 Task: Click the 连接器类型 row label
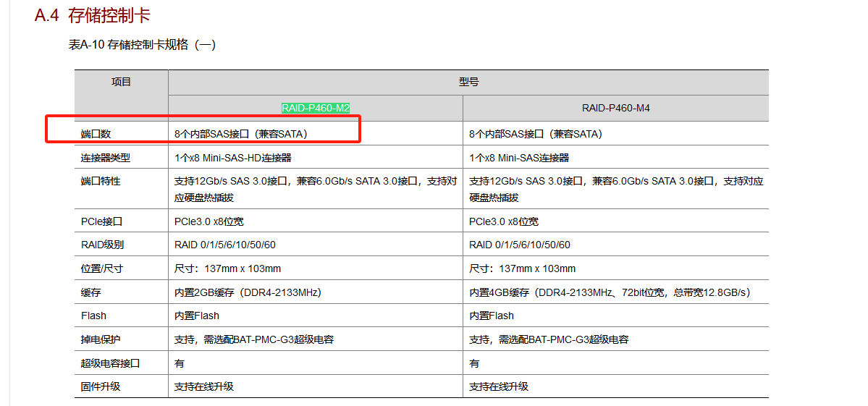(x=105, y=158)
